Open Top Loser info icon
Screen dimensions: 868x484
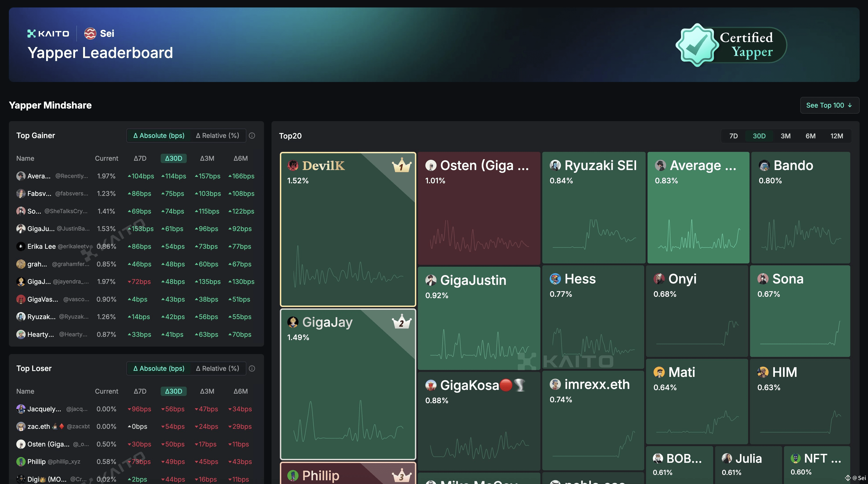[x=252, y=368]
